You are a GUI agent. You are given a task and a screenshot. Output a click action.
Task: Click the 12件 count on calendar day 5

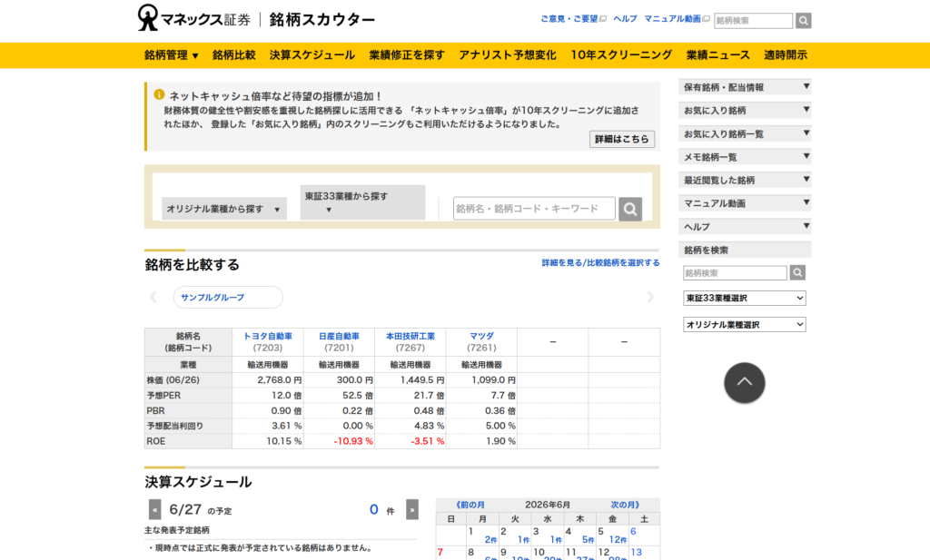pos(618,540)
